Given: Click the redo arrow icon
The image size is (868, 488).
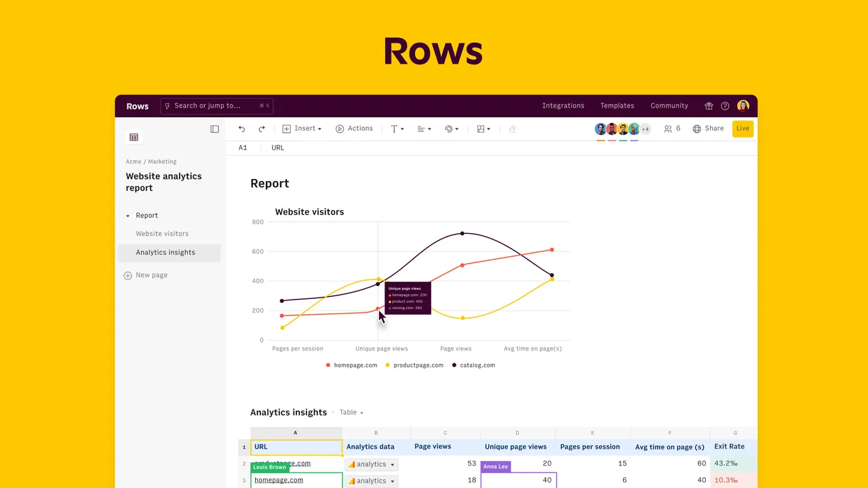Looking at the screenshot, I should point(262,129).
